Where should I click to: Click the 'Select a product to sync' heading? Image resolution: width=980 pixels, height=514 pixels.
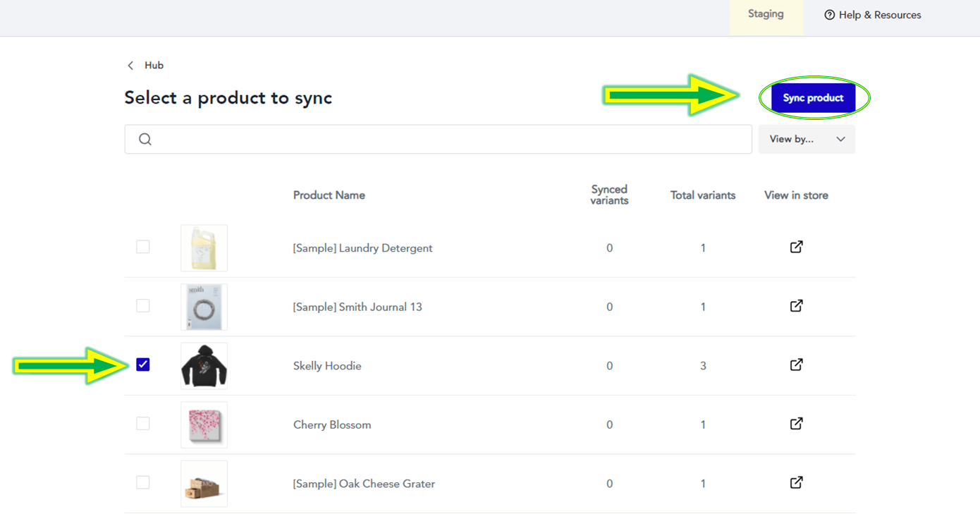click(x=228, y=98)
